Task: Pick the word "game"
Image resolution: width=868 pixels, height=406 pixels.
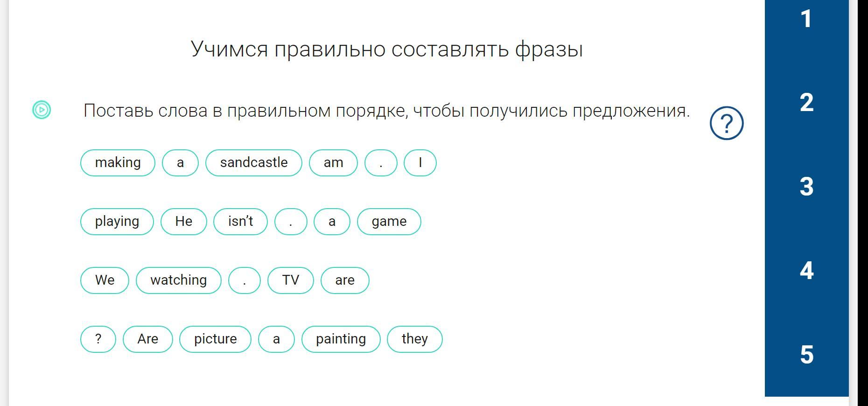Action: click(x=389, y=222)
